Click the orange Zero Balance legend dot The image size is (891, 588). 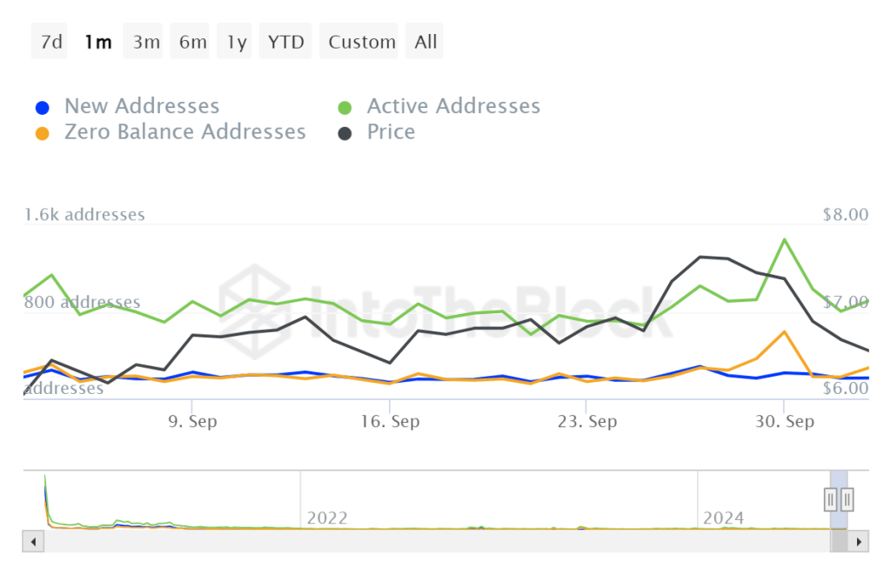click(42, 133)
